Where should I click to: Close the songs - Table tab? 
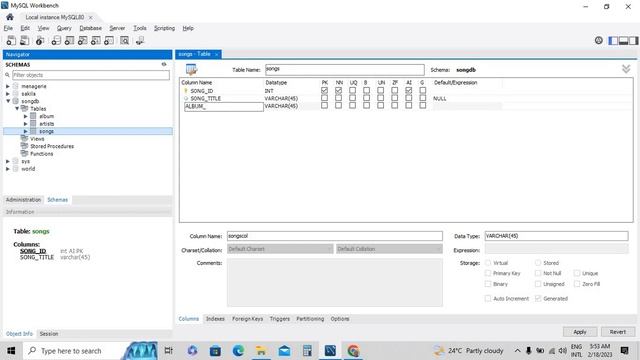[x=217, y=54]
